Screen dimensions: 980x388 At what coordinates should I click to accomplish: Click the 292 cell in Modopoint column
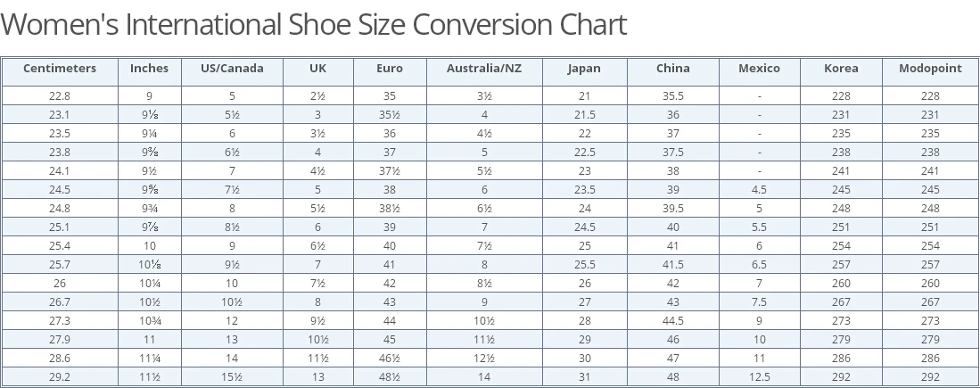[930, 377]
